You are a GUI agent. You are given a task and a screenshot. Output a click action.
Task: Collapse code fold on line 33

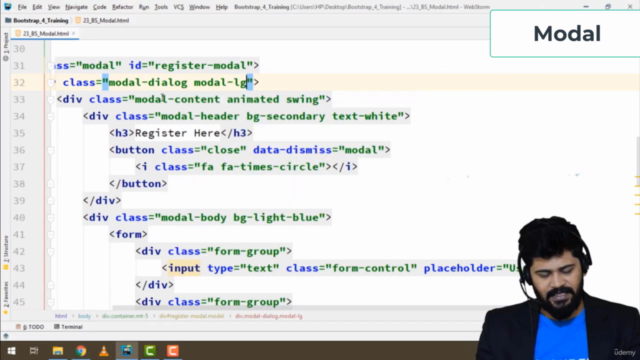click(x=51, y=100)
